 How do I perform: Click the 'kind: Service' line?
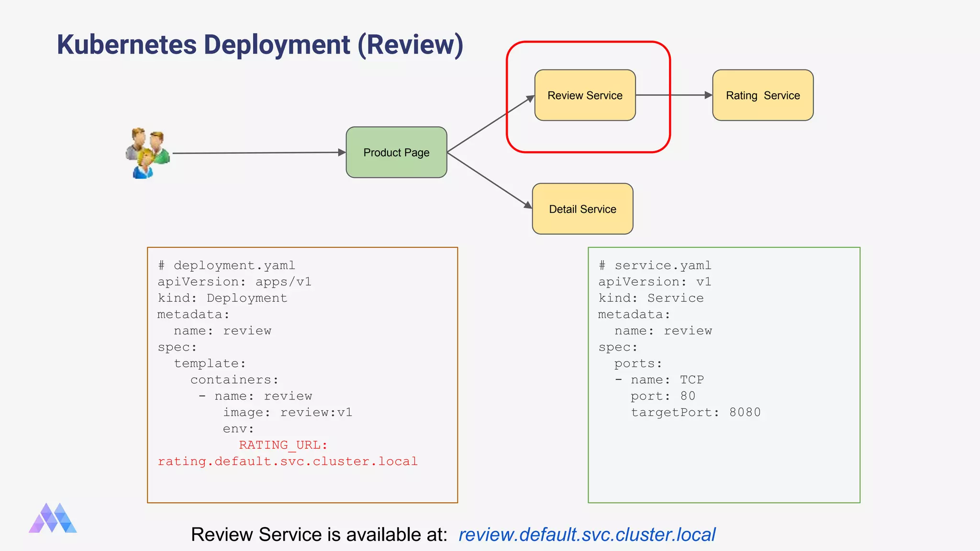click(651, 298)
